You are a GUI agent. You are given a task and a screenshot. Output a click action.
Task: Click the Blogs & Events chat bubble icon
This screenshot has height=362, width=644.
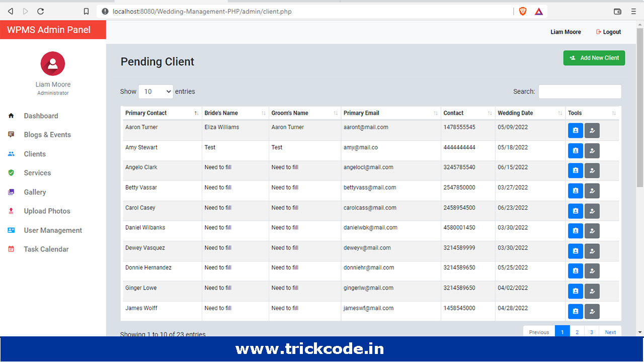[11, 134]
